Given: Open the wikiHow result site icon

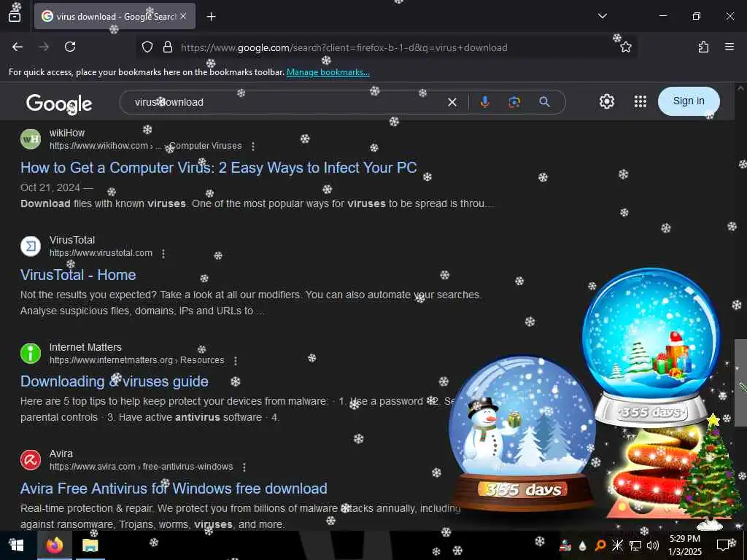Looking at the screenshot, I should 31,139.
